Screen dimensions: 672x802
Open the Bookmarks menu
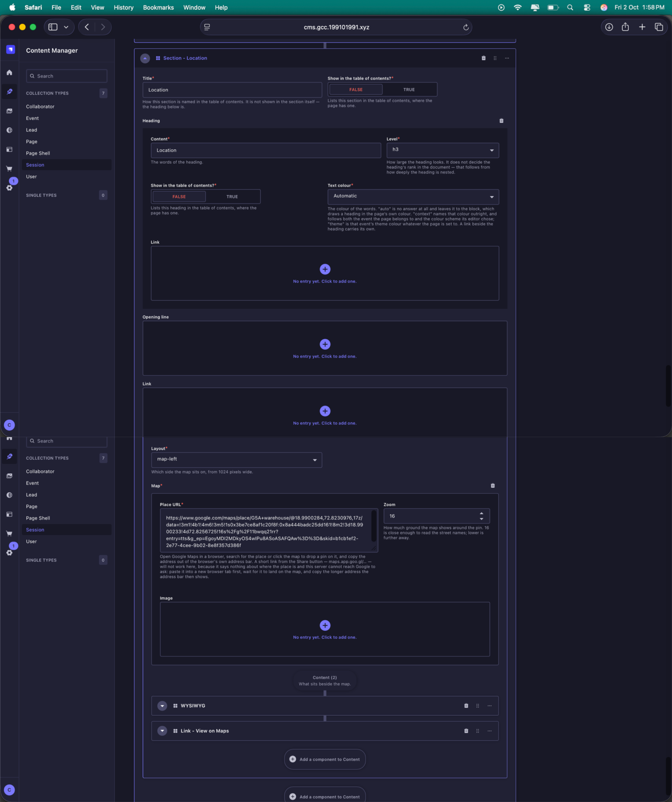coord(159,7)
